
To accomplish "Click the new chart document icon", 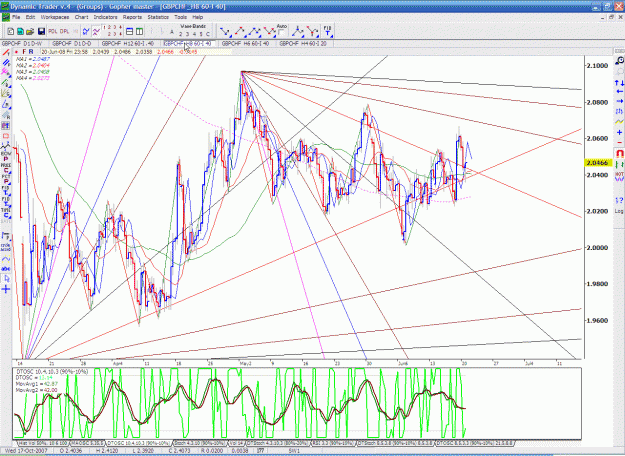I will (11, 31).
